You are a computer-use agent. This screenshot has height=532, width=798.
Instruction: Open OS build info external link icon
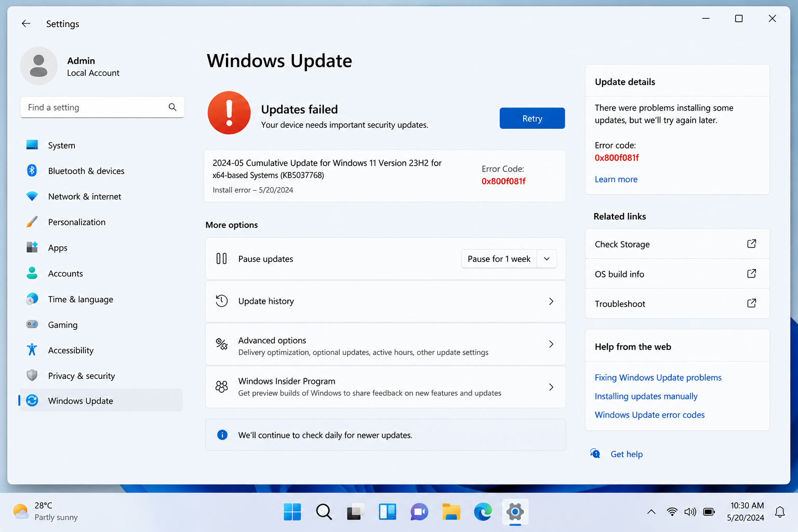coord(752,273)
